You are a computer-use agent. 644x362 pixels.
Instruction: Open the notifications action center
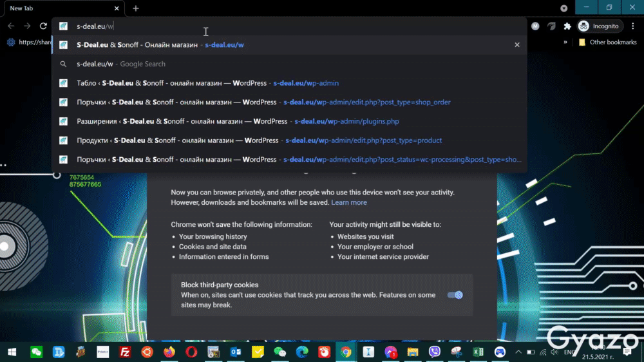627,352
